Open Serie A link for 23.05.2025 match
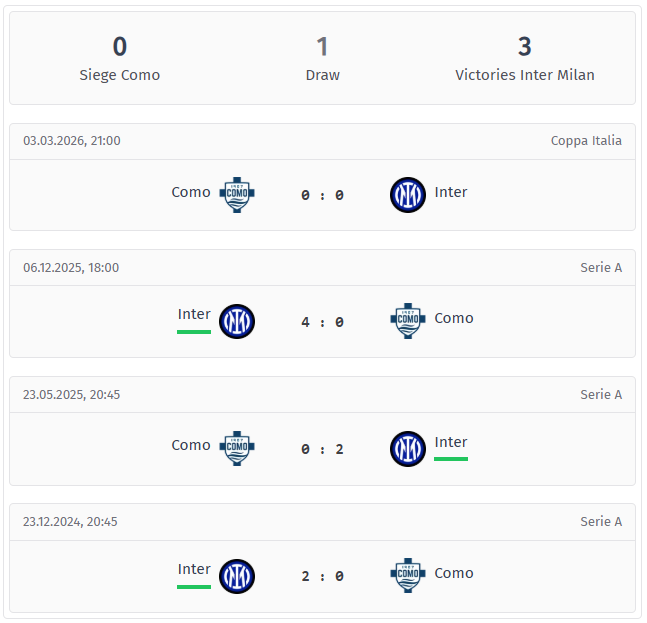 (601, 395)
